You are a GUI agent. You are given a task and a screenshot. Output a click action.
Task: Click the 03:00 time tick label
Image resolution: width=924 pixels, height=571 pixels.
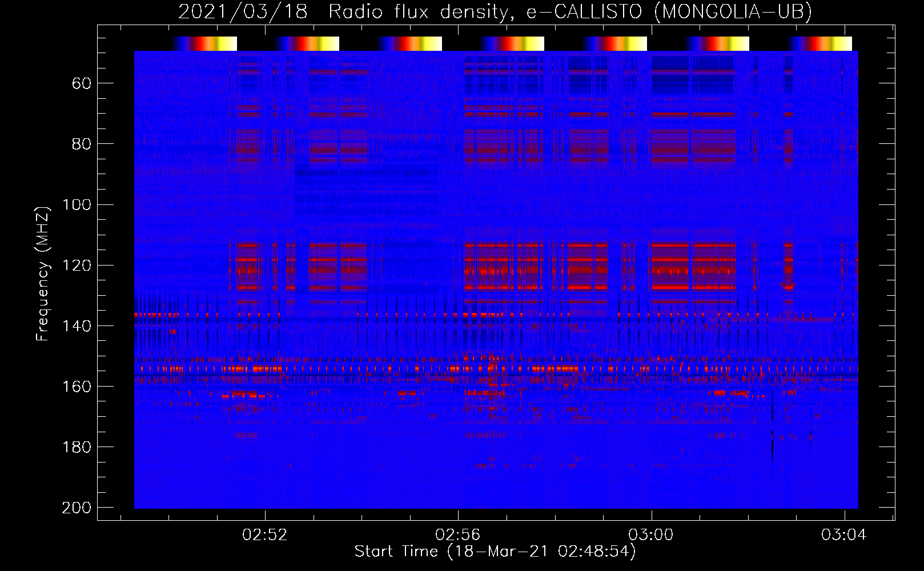651,535
